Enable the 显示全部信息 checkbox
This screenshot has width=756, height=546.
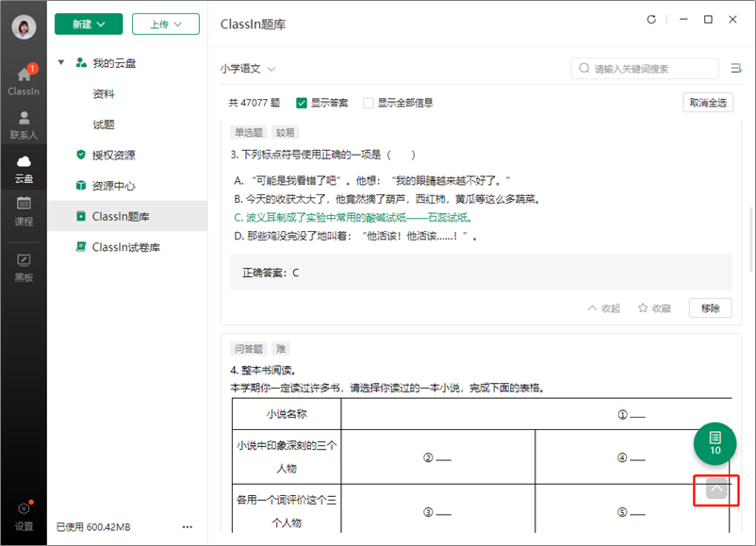pos(369,103)
